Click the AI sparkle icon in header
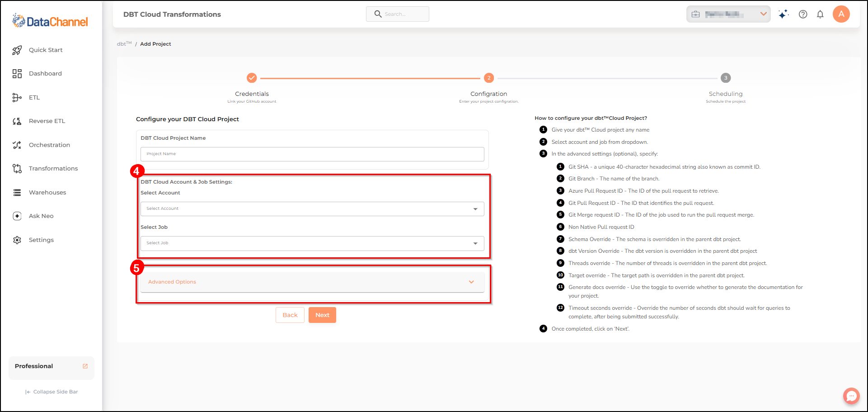Screen dimensions: 868x412 [x=784, y=14]
